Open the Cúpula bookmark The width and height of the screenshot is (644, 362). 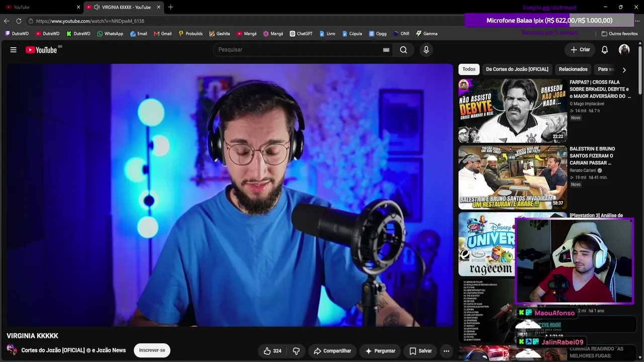pyautogui.click(x=352, y=34)
